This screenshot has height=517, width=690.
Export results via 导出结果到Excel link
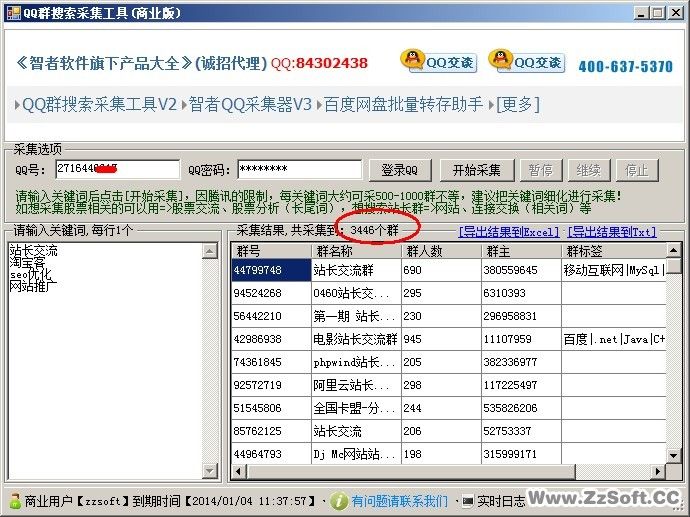point(509,231)
